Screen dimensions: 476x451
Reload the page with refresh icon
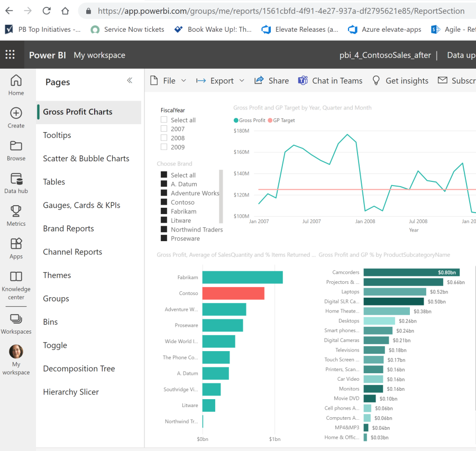(47, 11)
